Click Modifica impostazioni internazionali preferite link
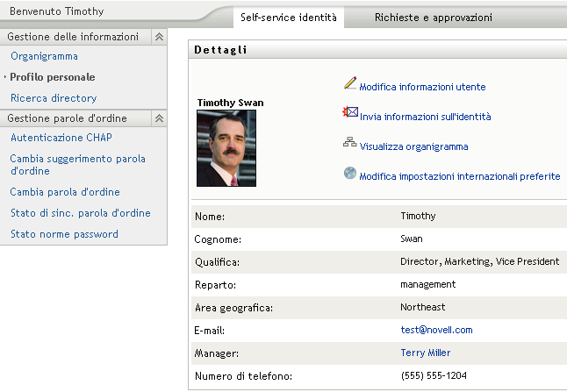 (459, 176)
